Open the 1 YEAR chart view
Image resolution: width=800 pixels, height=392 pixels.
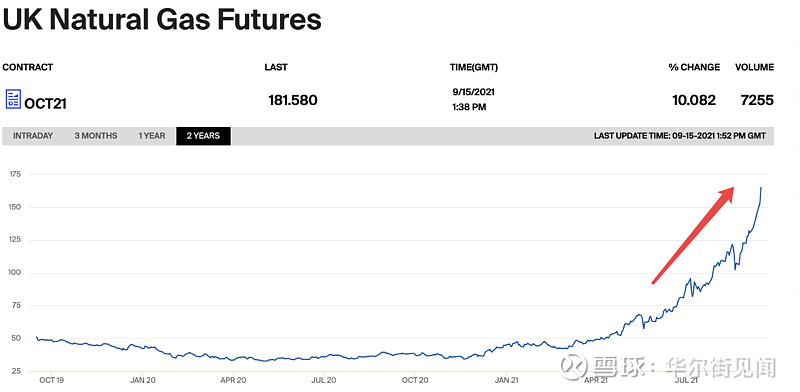pyautogui.click(x=152, y=136)
